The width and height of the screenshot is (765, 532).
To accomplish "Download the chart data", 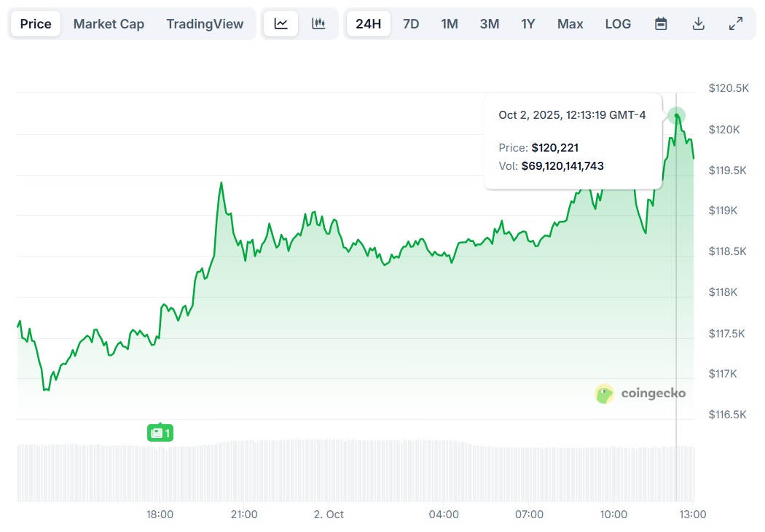I will [x=698, y=23].
